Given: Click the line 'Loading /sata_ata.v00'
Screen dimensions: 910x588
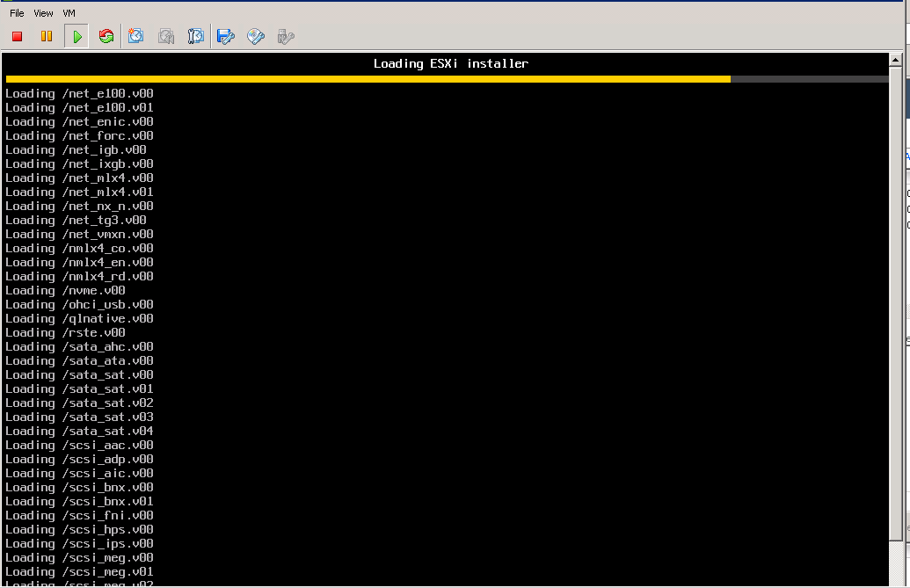Looking at the screenshot, I should click(79, 360).
